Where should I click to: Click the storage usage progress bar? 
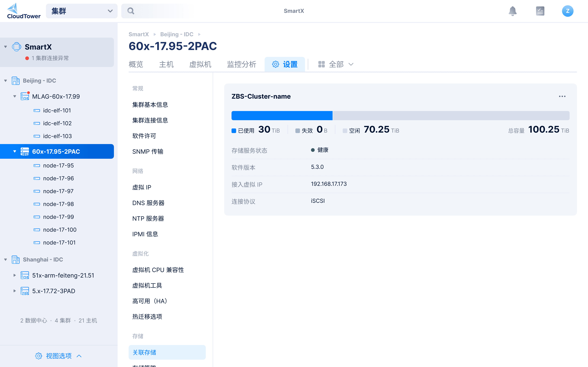400,115
